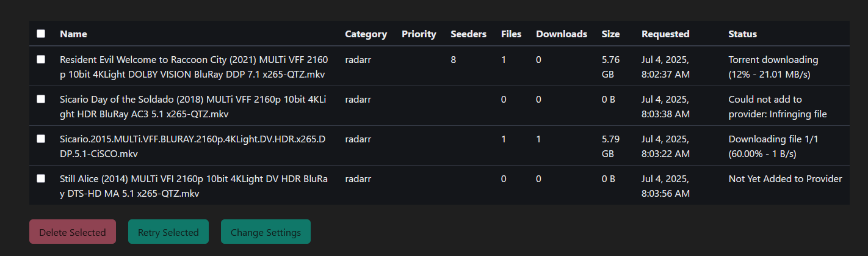The width and height of the screenshot is (868, 256).
Task: Open the Resident Evil Welcome to Raccoon City entry
Action: point(194,66)
